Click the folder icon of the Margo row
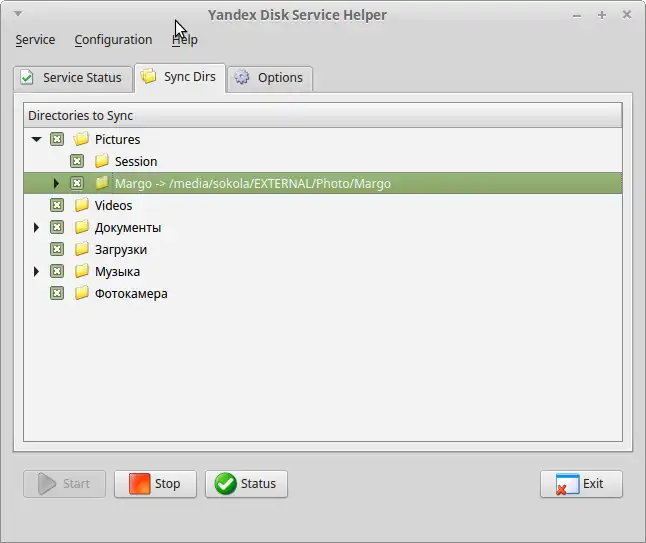646x543 pixels. pyautogui.click(x=101, y=183)
